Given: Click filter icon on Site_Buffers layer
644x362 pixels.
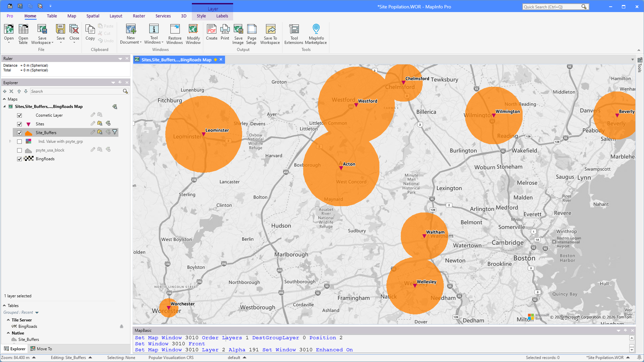Looking at the screenshot, I should tap(115, 132).
